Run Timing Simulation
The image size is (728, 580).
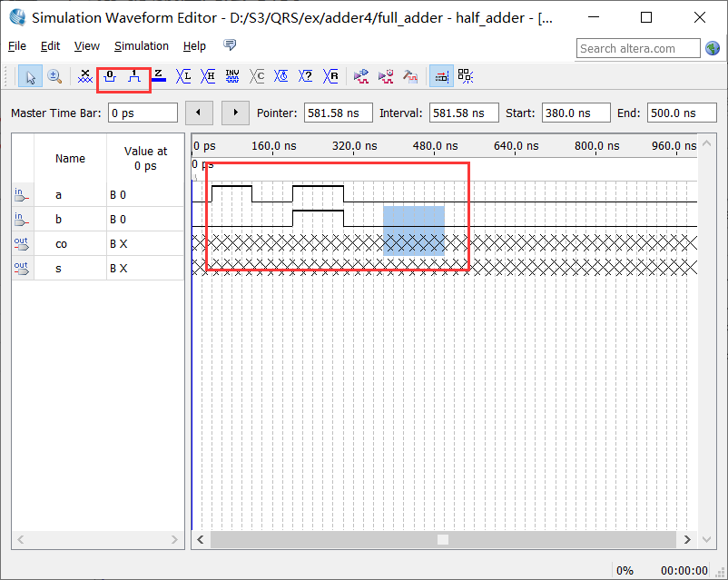click(386, 76)
